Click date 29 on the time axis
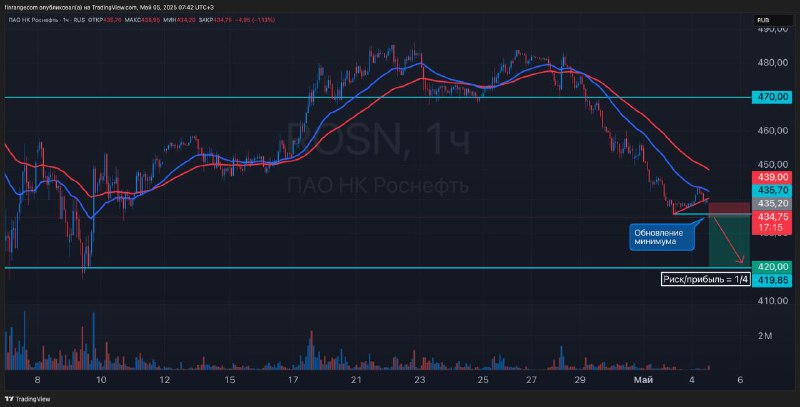800x407 pixels. coord(580,380)
